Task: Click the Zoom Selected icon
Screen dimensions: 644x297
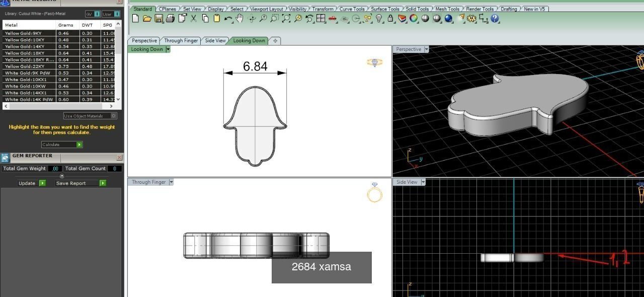Action: (x=298, y=19)
